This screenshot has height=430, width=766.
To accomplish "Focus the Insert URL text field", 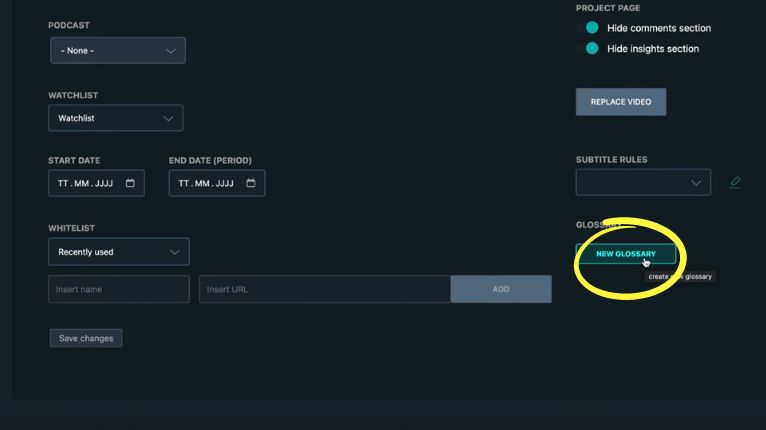I will click(324, 289).
